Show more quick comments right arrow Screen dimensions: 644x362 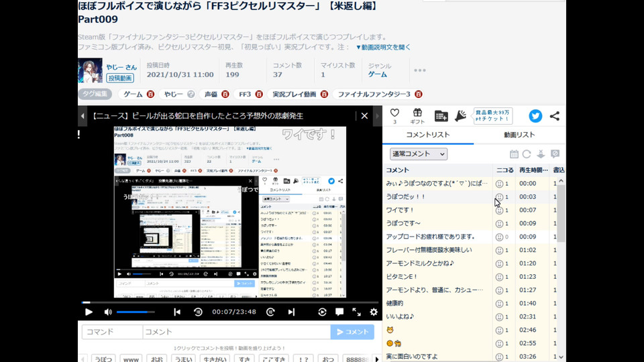tap(377, 359)
